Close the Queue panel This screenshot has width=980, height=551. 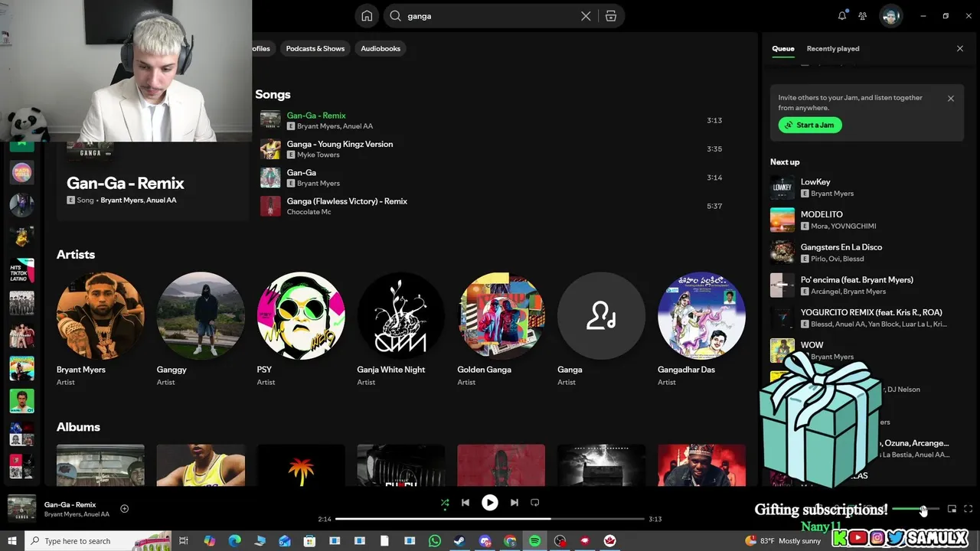960,48
